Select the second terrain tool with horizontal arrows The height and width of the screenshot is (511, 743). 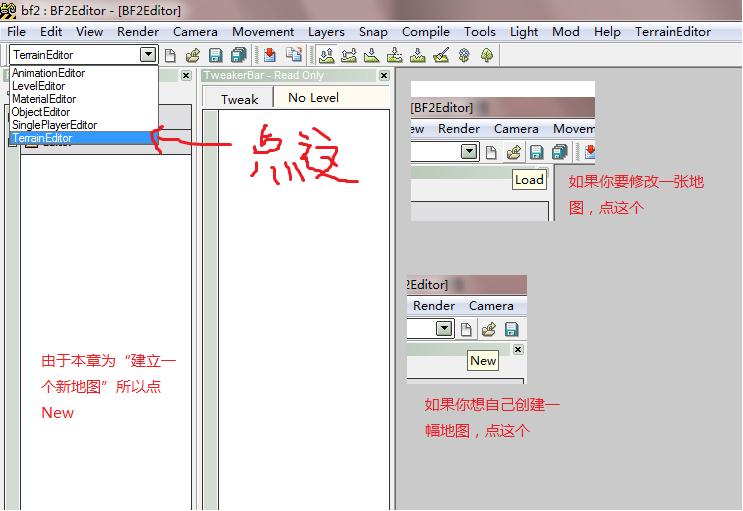(x=349, y=55)
